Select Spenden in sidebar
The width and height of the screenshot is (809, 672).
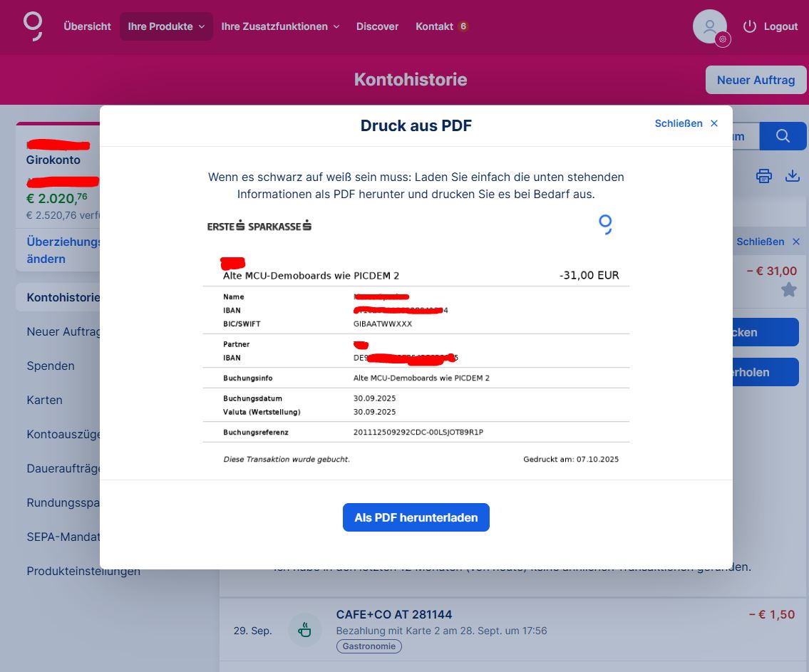tap(51, 366)
